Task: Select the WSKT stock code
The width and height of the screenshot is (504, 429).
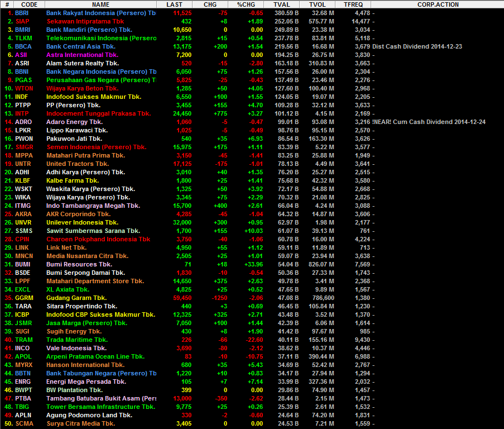Action: click(x=23, y=189)
